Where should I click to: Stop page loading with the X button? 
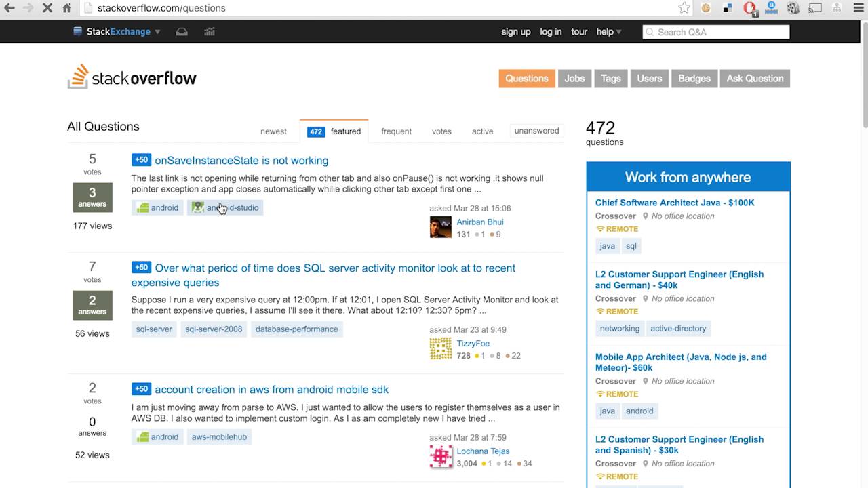47,8
